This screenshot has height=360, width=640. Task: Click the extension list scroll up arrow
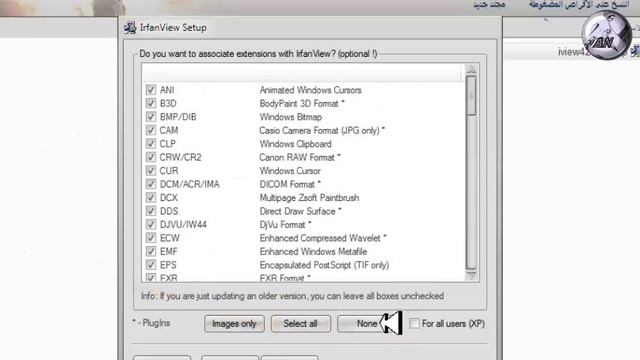[471, 69]
